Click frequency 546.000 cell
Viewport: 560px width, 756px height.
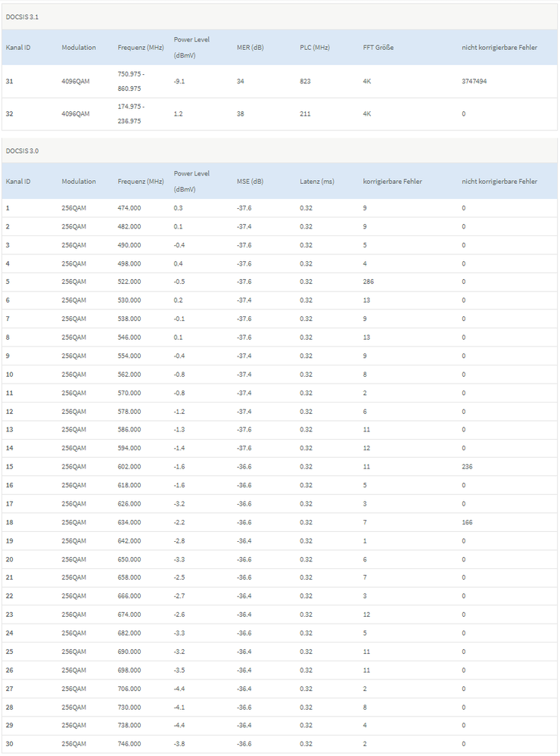tap(129, 337)
